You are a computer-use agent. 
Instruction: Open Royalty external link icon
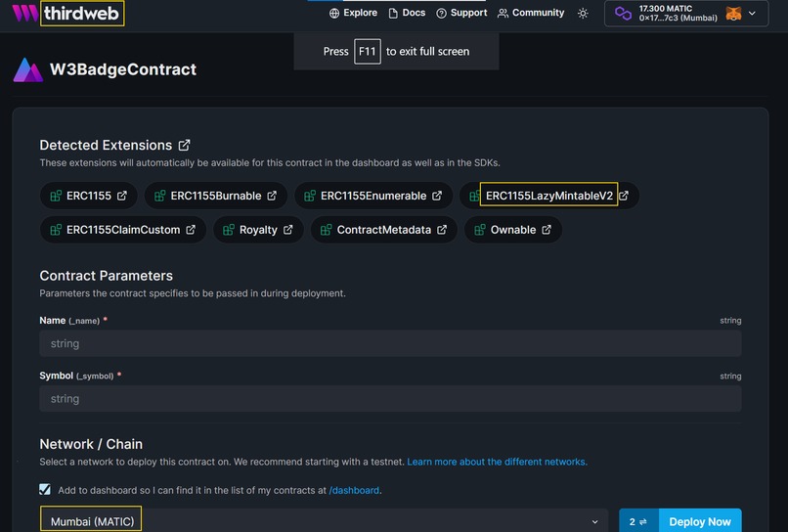tap(288, 229)
